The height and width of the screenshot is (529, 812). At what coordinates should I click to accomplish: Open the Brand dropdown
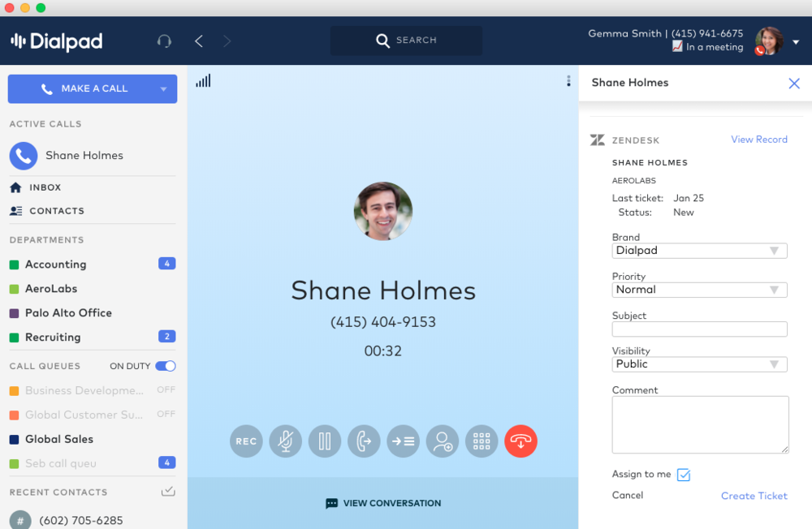(700, 251)
